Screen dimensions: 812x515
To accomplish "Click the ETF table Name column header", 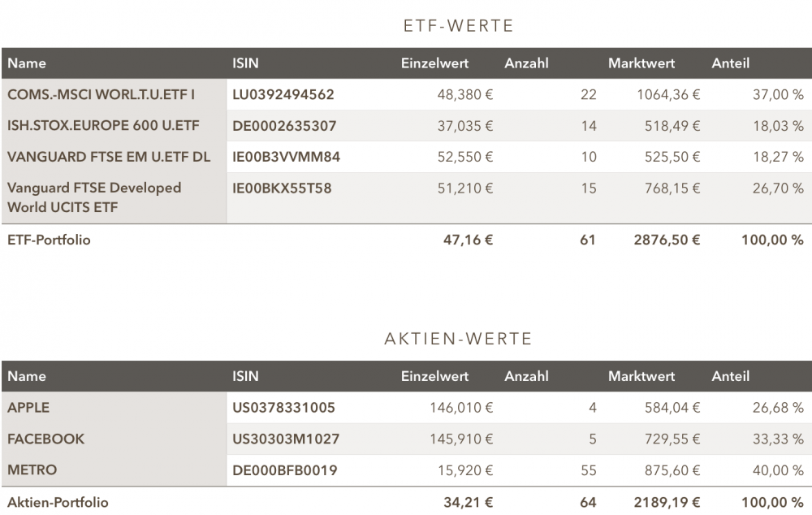I will 27,63.
